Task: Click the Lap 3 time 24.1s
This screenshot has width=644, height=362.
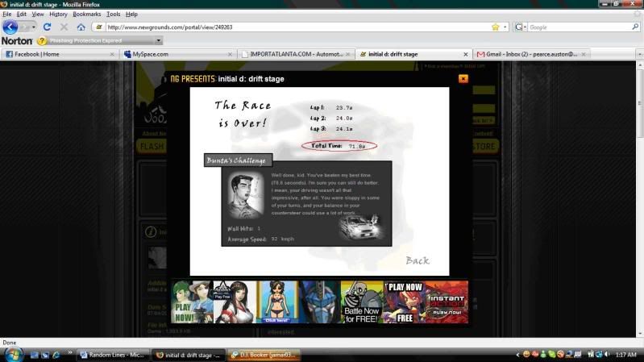Action: click(x=344, y=129)
